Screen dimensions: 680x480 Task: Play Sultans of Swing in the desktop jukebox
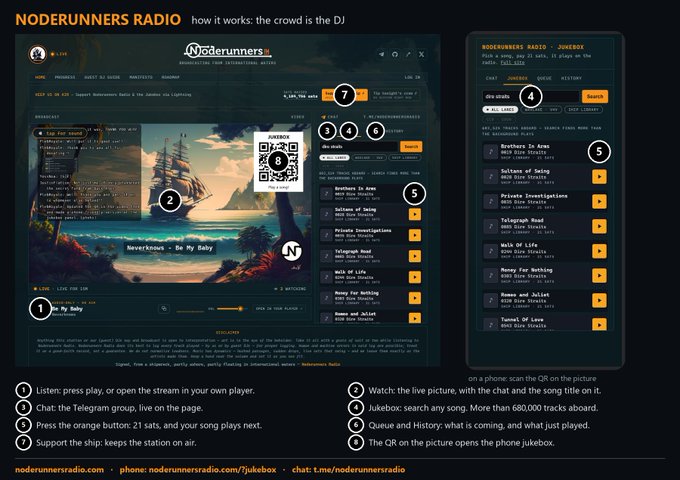tap(415, 214)
